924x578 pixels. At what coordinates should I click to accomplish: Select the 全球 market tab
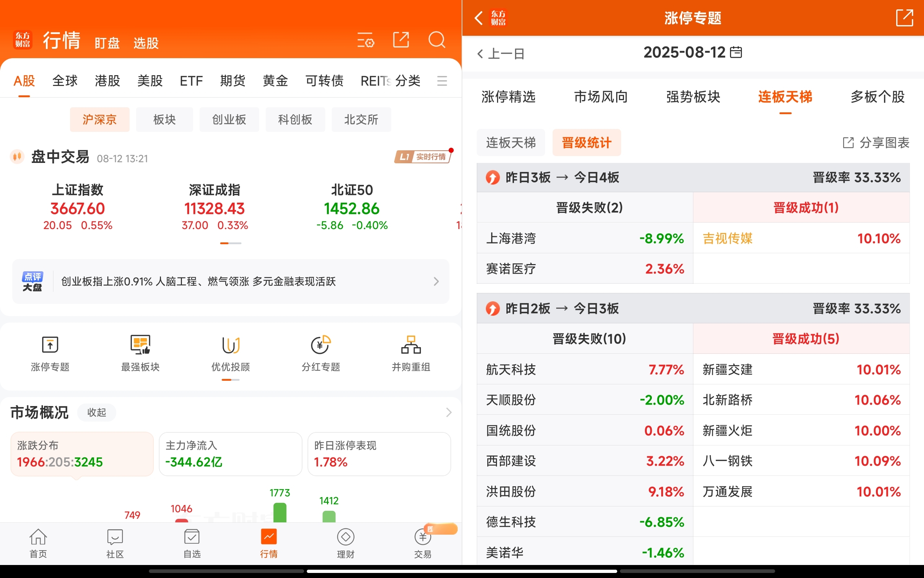click(x=65, y=81)
